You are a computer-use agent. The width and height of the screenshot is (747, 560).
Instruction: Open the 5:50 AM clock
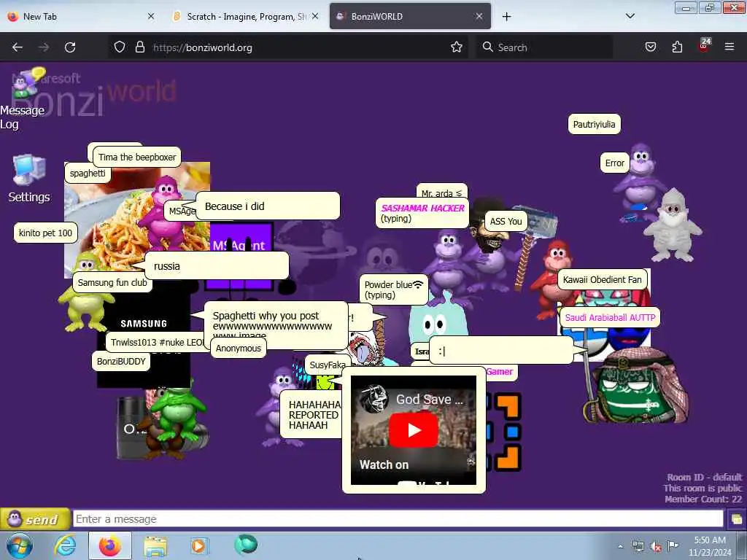(x=710, y=545)
